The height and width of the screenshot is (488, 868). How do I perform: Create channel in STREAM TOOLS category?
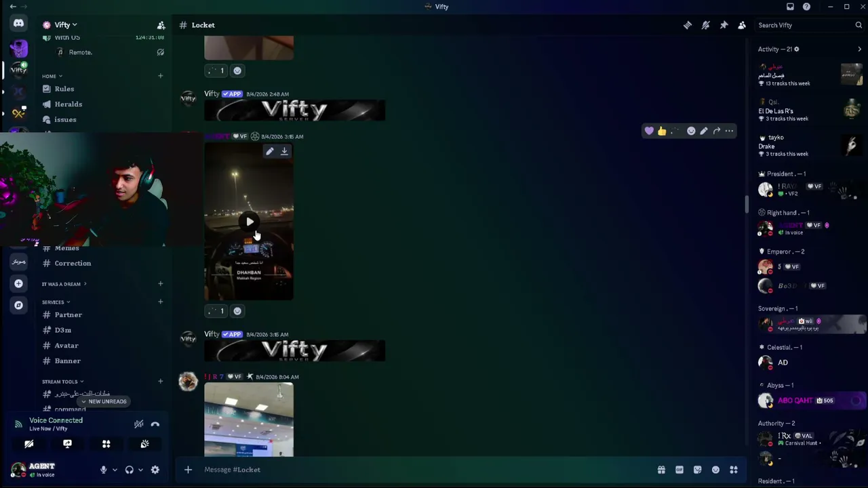click(x=161, y=381)
